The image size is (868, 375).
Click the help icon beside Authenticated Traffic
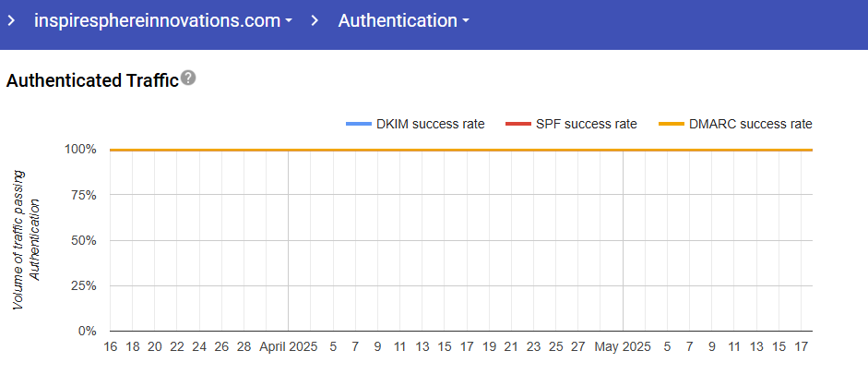coord(188,79)
